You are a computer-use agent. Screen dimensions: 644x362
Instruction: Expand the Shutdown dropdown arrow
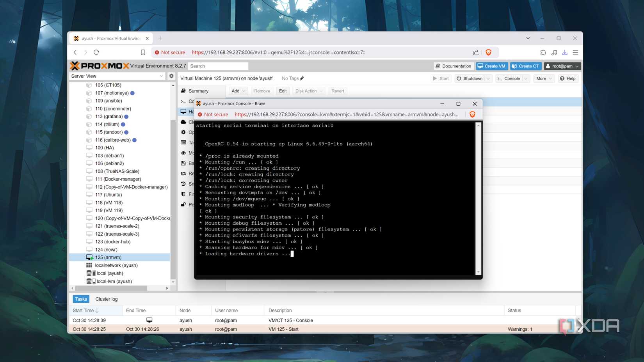tap(487, 78)
